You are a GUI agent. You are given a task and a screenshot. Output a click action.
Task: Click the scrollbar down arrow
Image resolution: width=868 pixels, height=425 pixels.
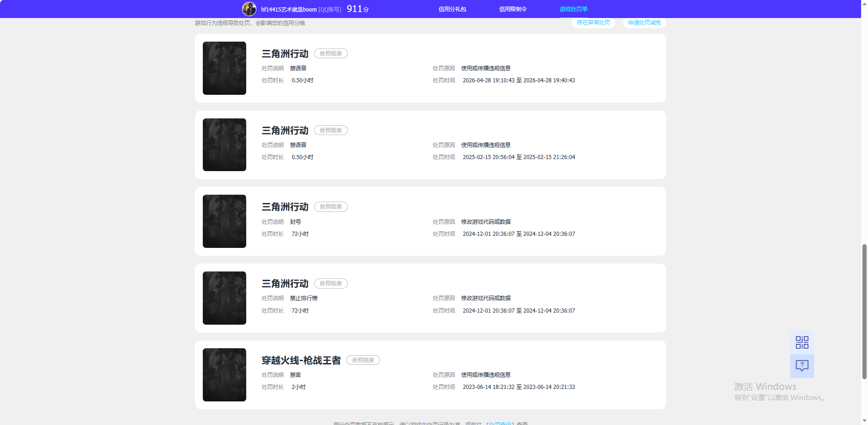864,421
